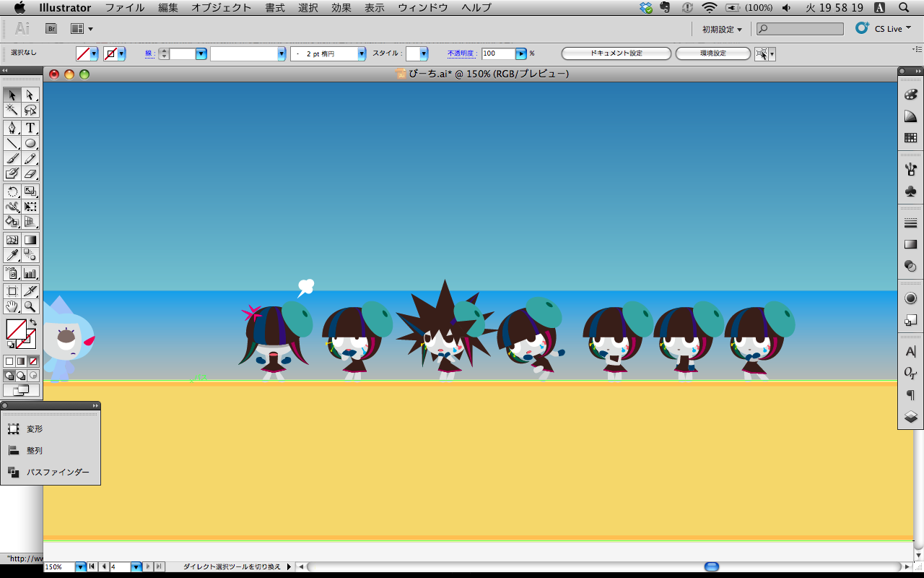Open the opacity slider arrow beside 100

click(520, 53)
